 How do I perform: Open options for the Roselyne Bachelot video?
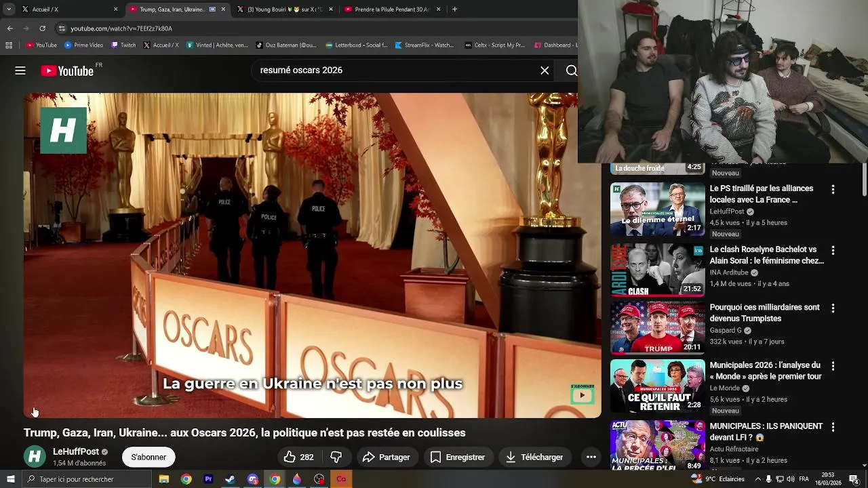(x=833, y=250)
